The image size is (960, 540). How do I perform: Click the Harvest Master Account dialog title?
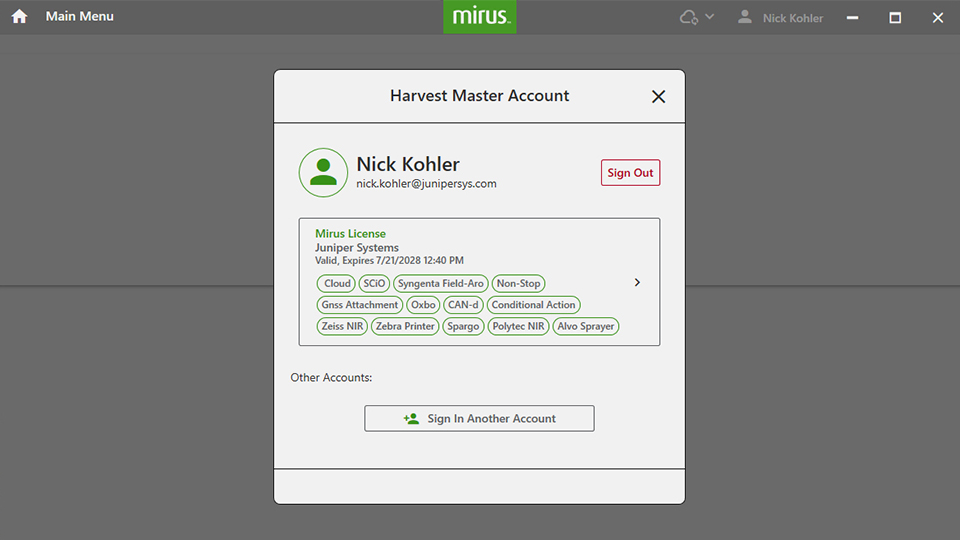coord(479,96)
